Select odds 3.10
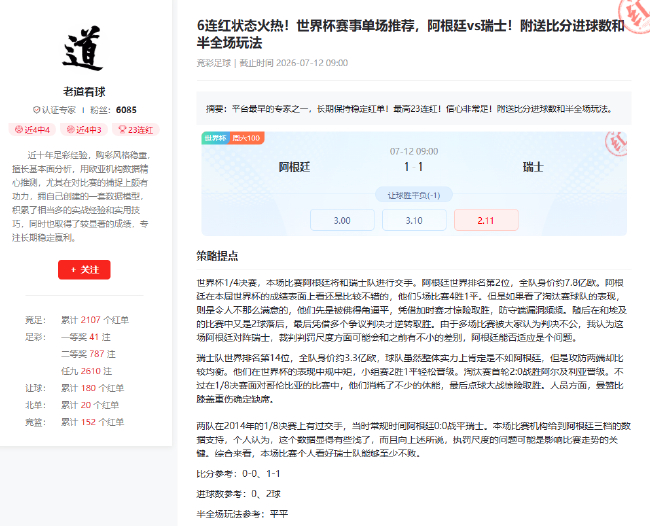 click(414, 221)
